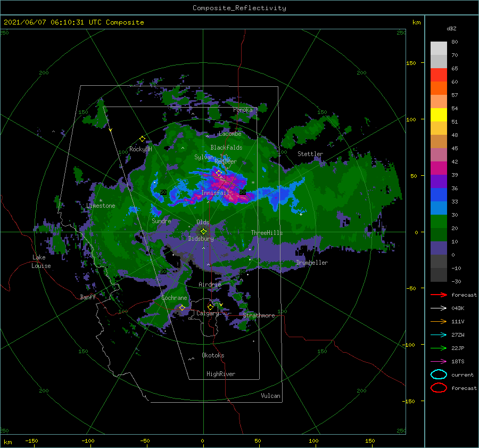The image size is (479, 448).
Task: Click the Limestone label
Action: coord(101,206)
